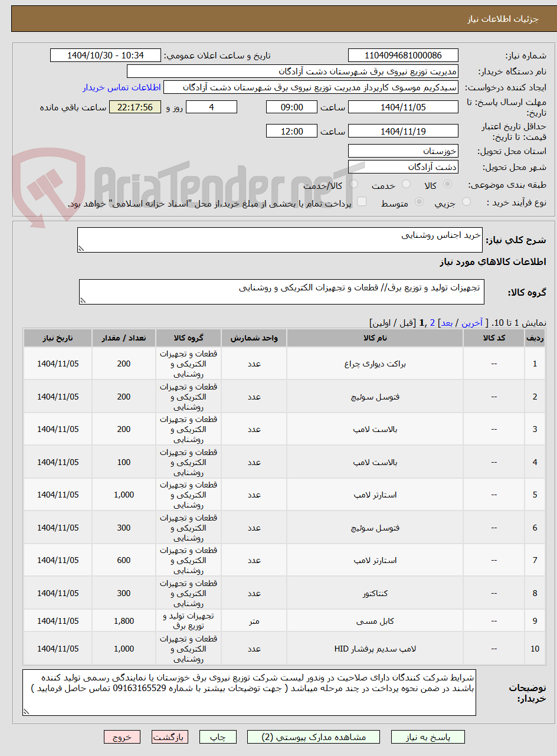Click the نام کالا column header
The height and width of the screenshot is (756, 557).
(x=375, y=338)
